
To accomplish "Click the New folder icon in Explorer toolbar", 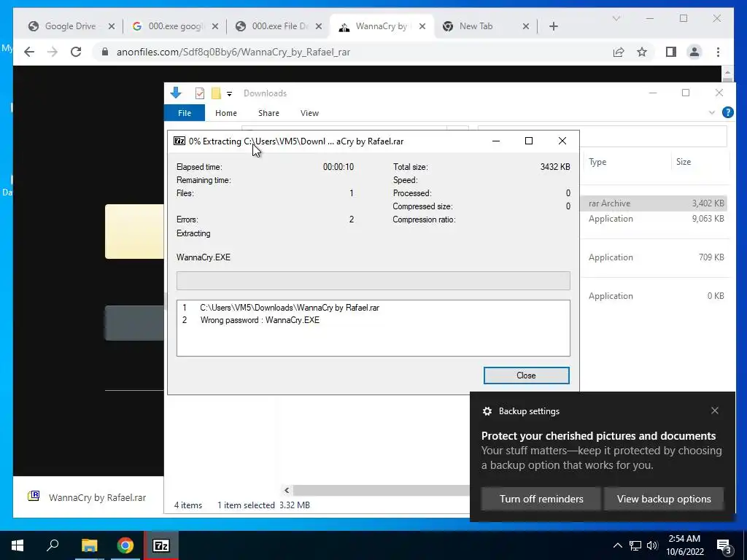I will (x=216, y=93).
